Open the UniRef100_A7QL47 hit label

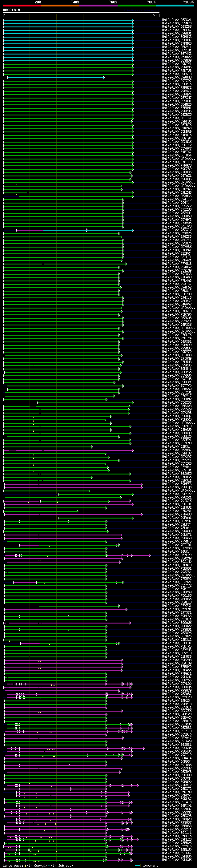[x=177, y=30]
